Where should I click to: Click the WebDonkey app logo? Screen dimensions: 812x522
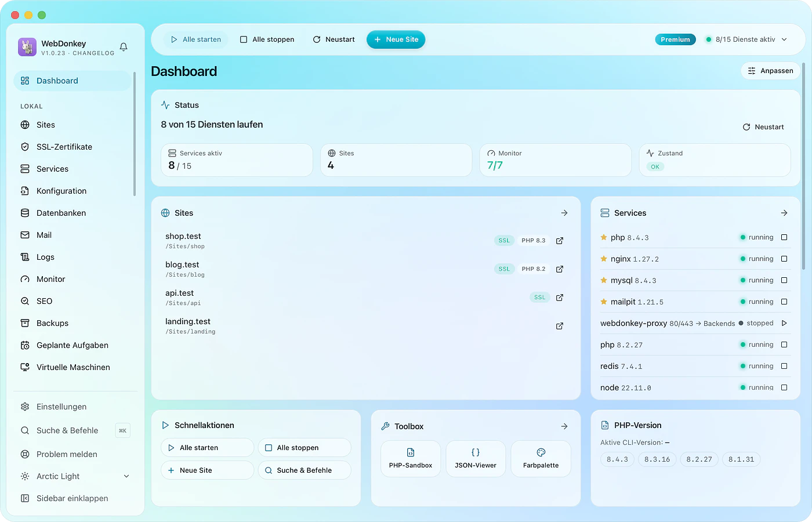27,47
